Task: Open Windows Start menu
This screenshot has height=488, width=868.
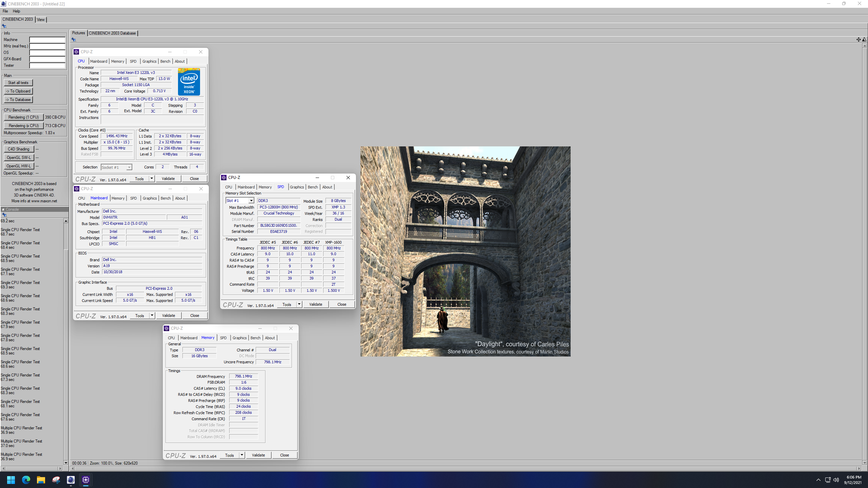Action: coord(11,480)
